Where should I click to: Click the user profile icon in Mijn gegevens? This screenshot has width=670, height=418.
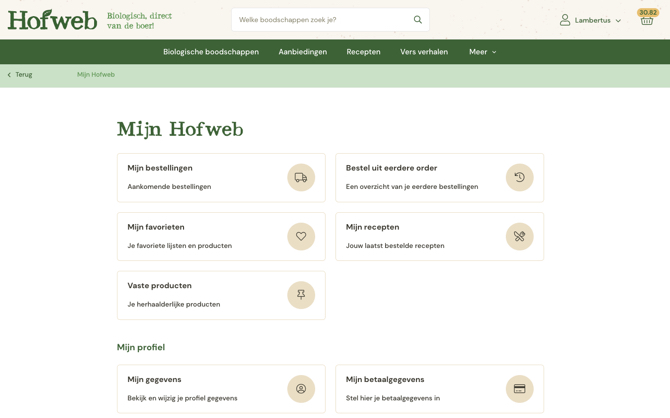click(x=301, y=389)
